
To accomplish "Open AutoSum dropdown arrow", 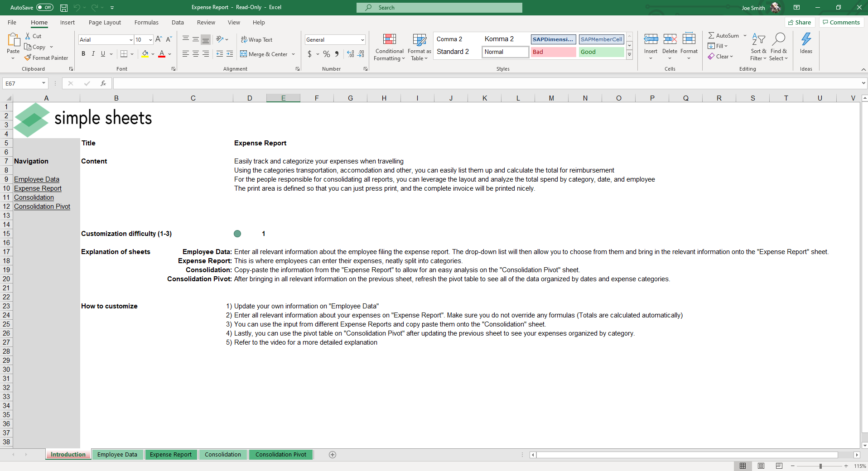I will click(x=745, y=35).
